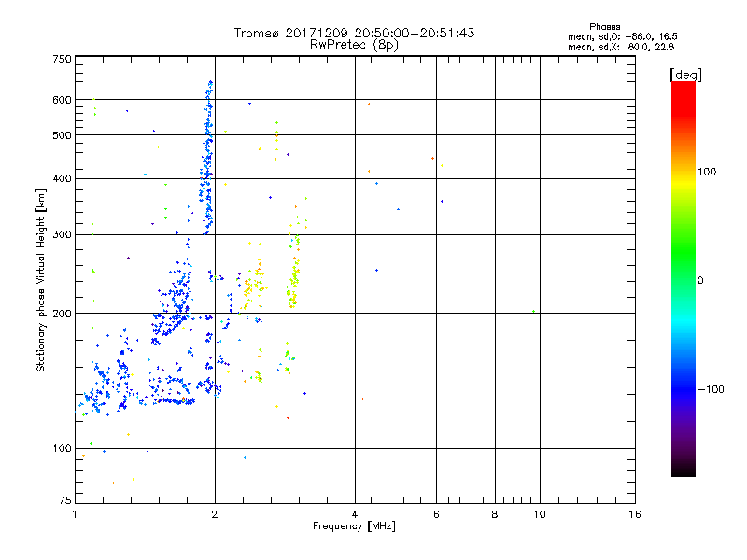Click the x-axis tick label '1'
The width and height of the screenshot is (747, 560).
pos(75,514)
